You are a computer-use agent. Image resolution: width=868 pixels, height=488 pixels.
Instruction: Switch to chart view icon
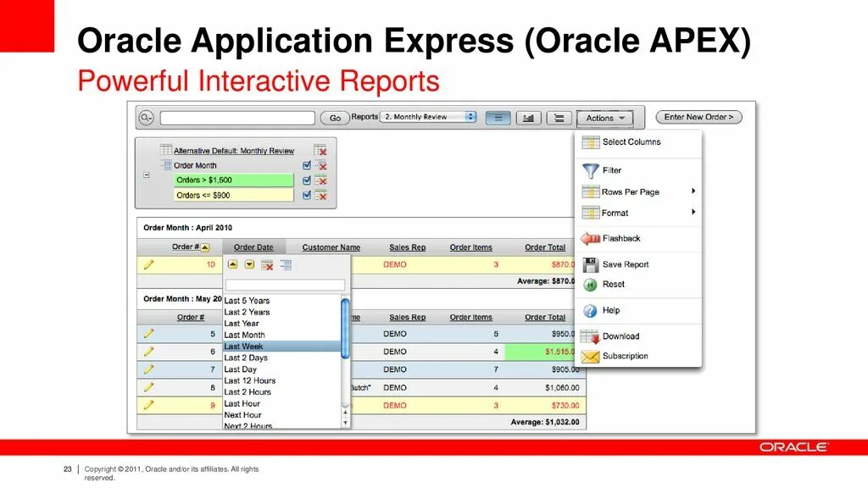[529, 118]
